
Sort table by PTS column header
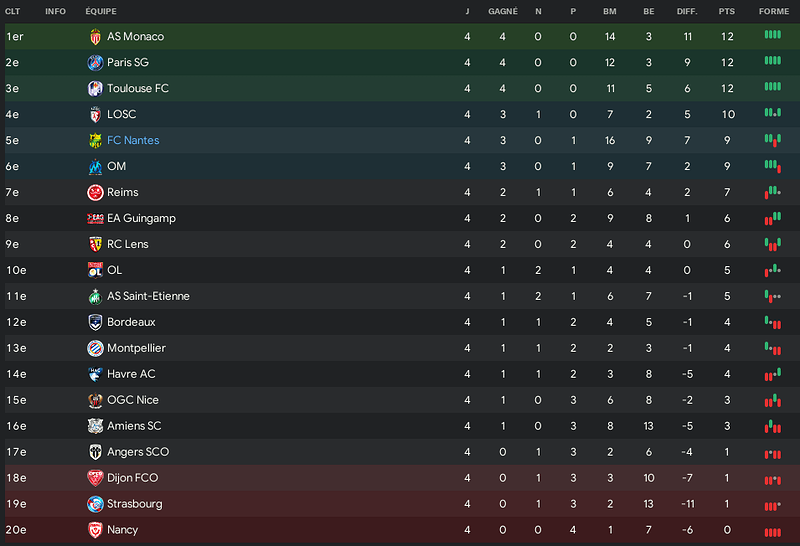tap(727, 11)
